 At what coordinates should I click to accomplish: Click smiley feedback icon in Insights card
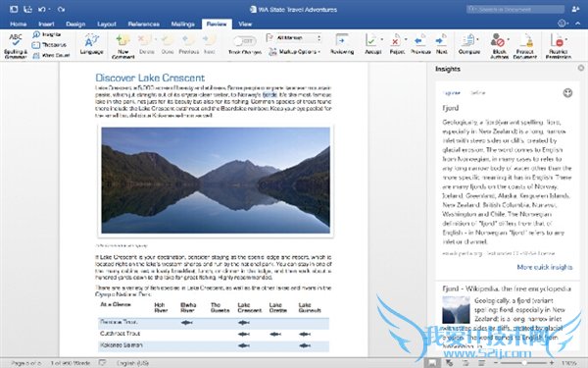tap(567, 93)
